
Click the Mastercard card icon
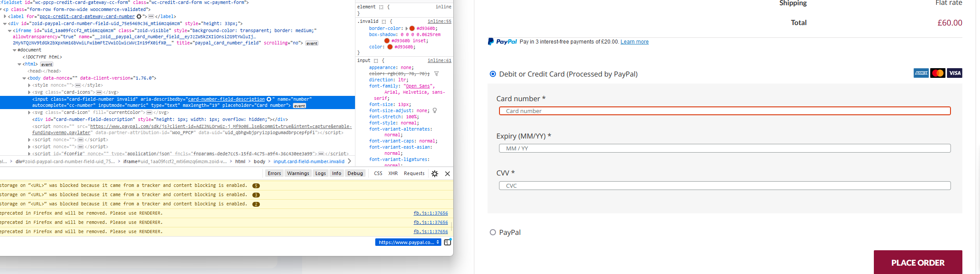pos(938,73)
